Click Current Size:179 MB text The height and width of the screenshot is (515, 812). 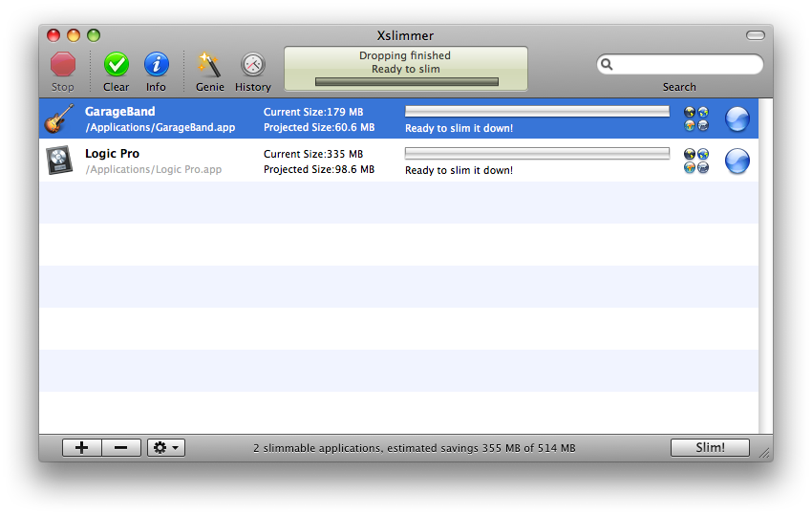[313, 112]
